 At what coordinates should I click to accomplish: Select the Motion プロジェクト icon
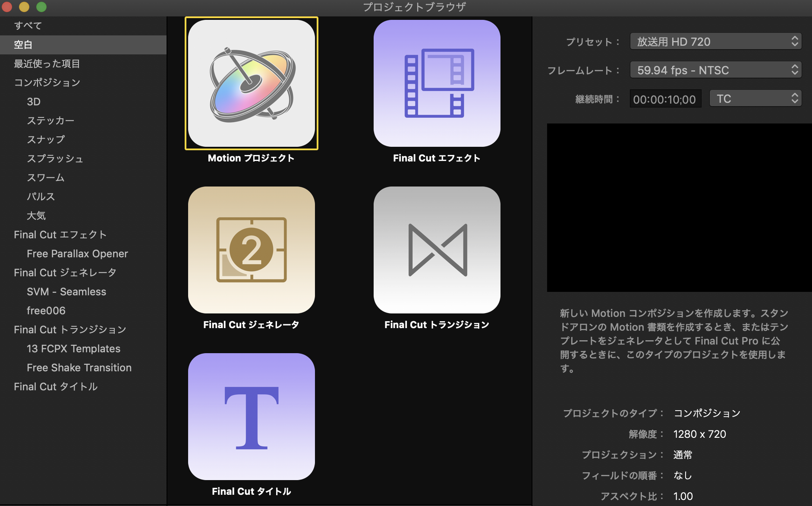(x=252, y=83)
